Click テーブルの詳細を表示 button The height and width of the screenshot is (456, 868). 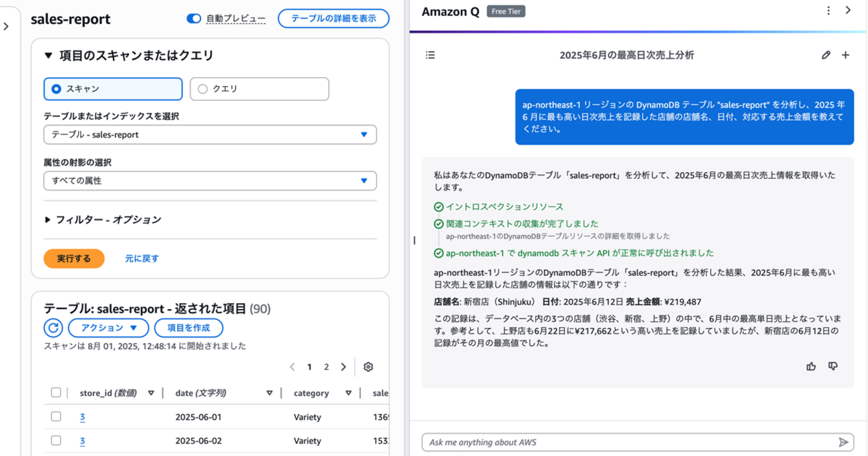pos(333,19)
